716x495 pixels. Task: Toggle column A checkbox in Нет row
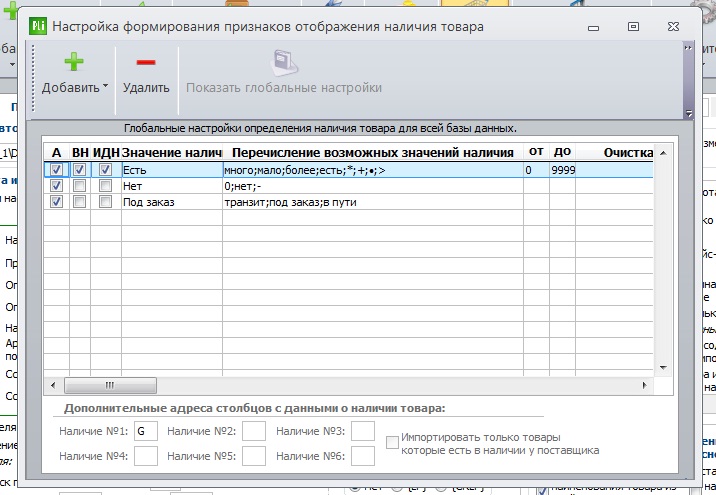click(x=56, y=186)
